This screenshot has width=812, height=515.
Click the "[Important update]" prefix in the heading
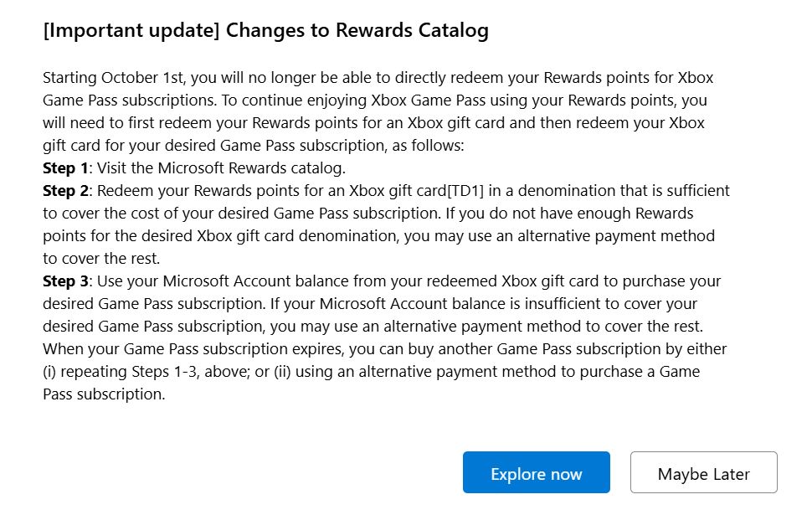[x=131, y=31]
